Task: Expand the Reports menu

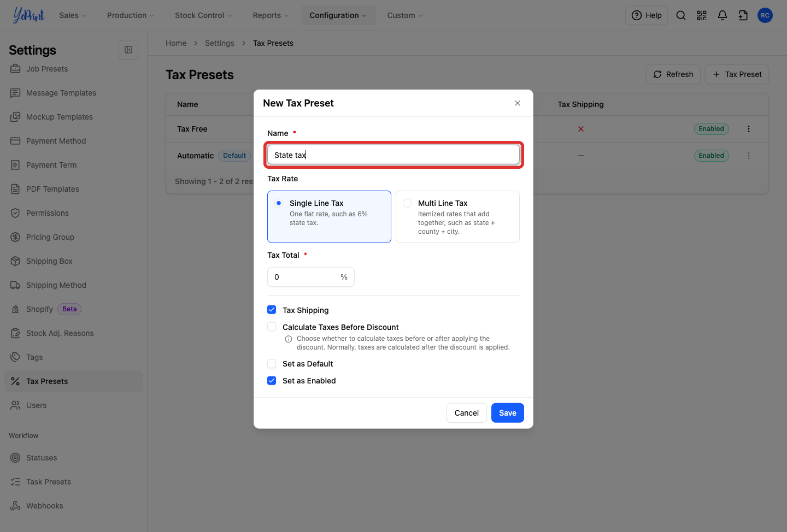Action: [271, 15]
